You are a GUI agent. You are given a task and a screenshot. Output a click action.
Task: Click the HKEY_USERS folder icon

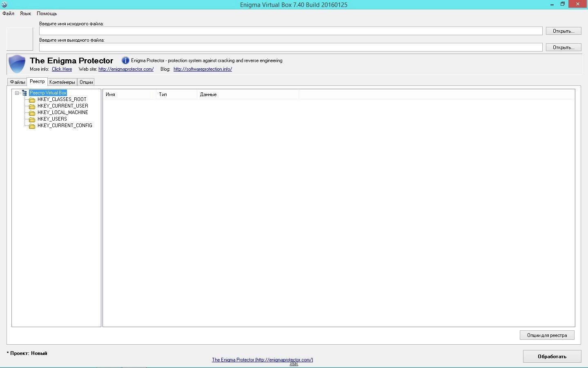pyautogui.click(x=32, y=119)
